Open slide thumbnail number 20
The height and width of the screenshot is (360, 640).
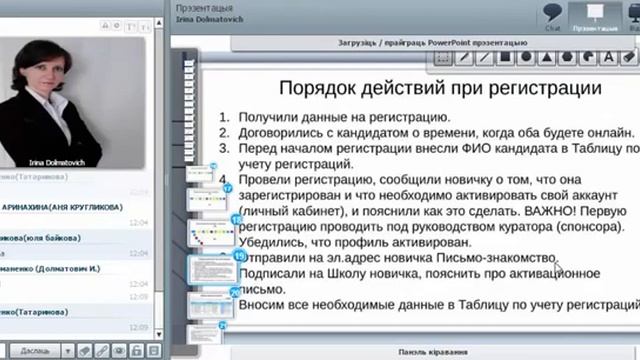pyautogui.click(x=211, y=304)
